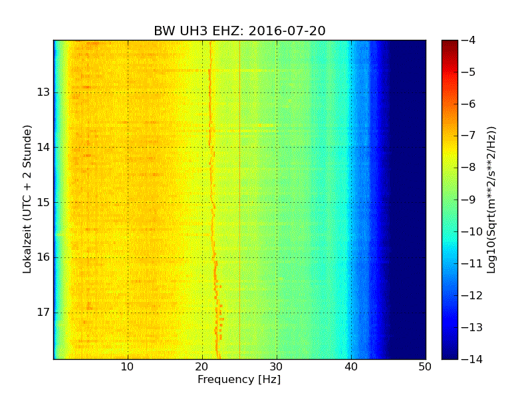The height and width of the screenshot is (399, 532).
Task: Click the 14 hour tick label
Action: point(43,147)
